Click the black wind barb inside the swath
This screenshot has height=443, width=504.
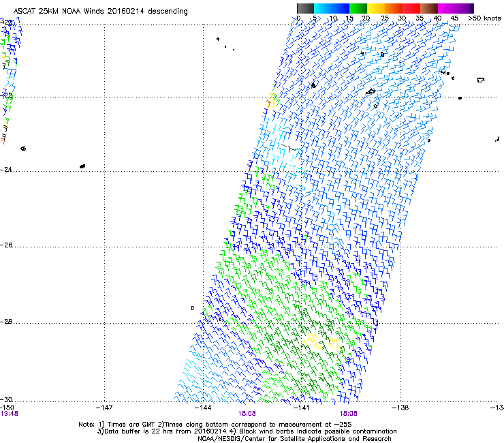click(x=288, y=148)
